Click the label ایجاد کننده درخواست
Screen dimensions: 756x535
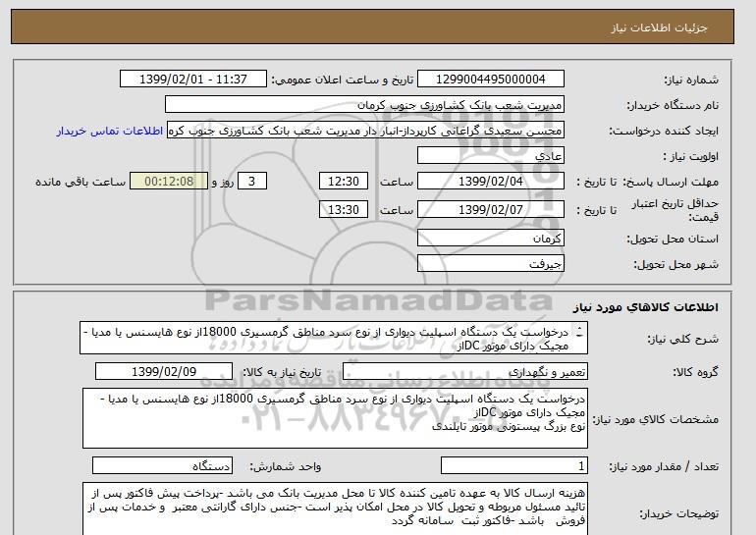[x=664, y=132]
